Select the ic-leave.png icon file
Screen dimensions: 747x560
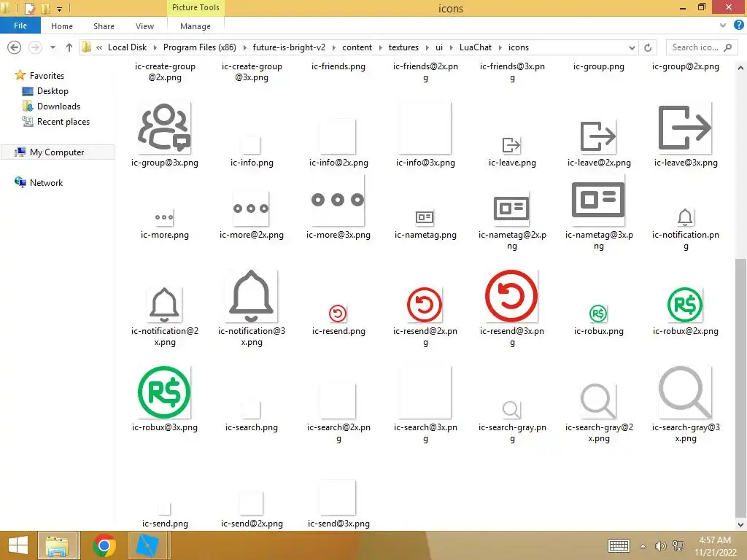coord(511,145)
